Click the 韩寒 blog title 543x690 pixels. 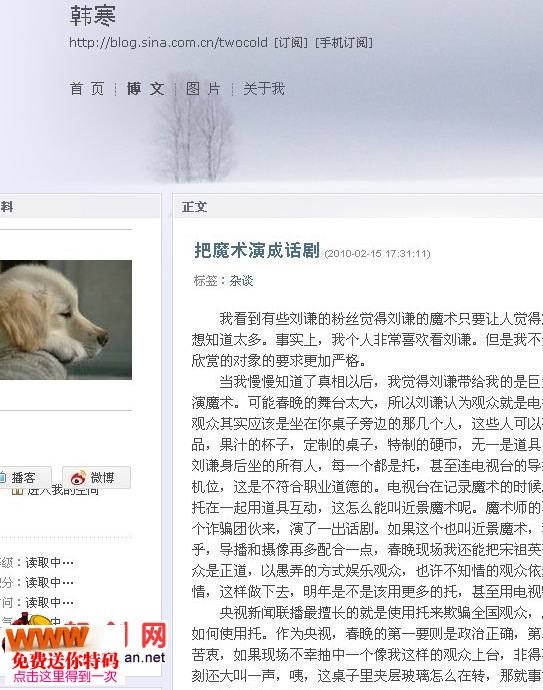pyautogui.click(x=93, y=16)
